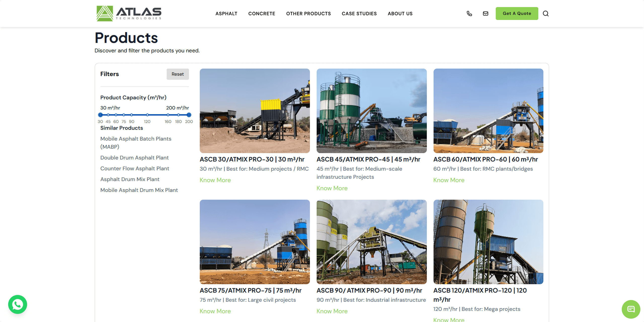Open the ASCB 60/ATMIX PRO-60 product image
This screenshot has width=644, height=322.
(x=488, y=111)
